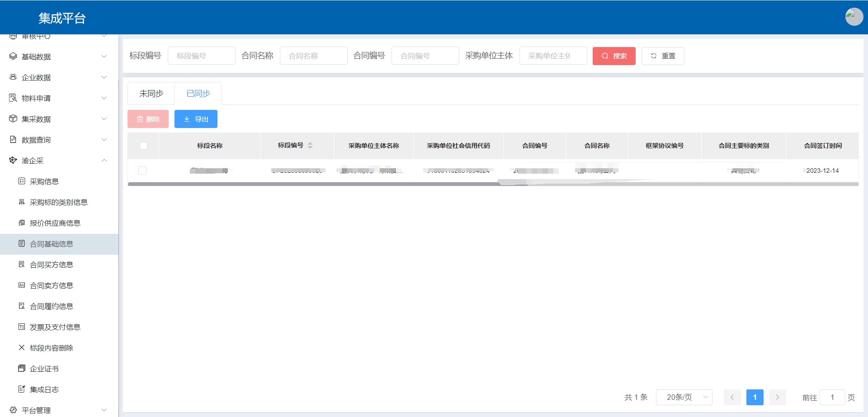Open 合同履约信息 menu item
868x417 pixels.
click(x=51, y=306)
